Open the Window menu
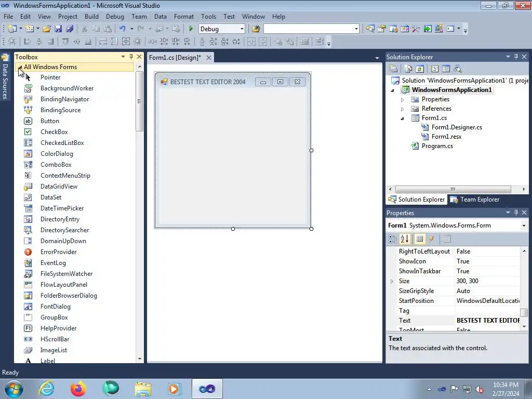Screen dimensions: 532x399 point(253,16)
